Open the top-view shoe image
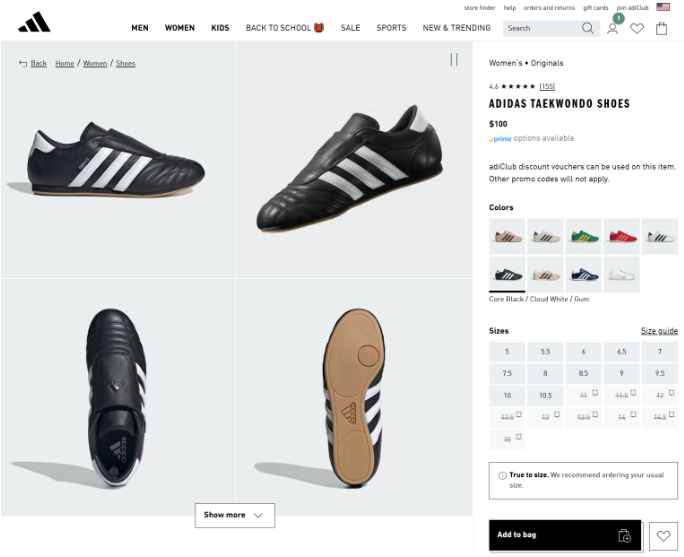The height and width of the screenshot is (557, 684). click(118, 398)
